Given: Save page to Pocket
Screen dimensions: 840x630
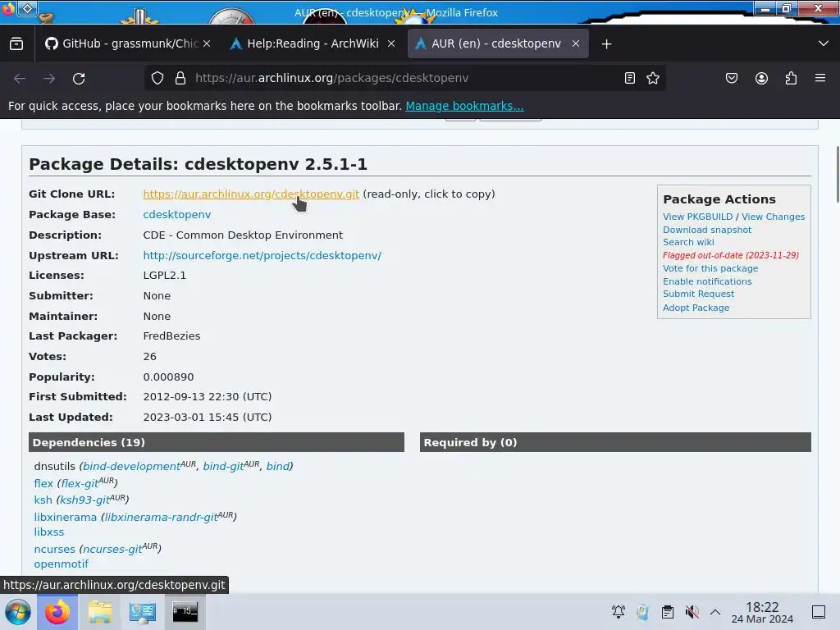Looking at the screenshot, I should pos(731,78).
